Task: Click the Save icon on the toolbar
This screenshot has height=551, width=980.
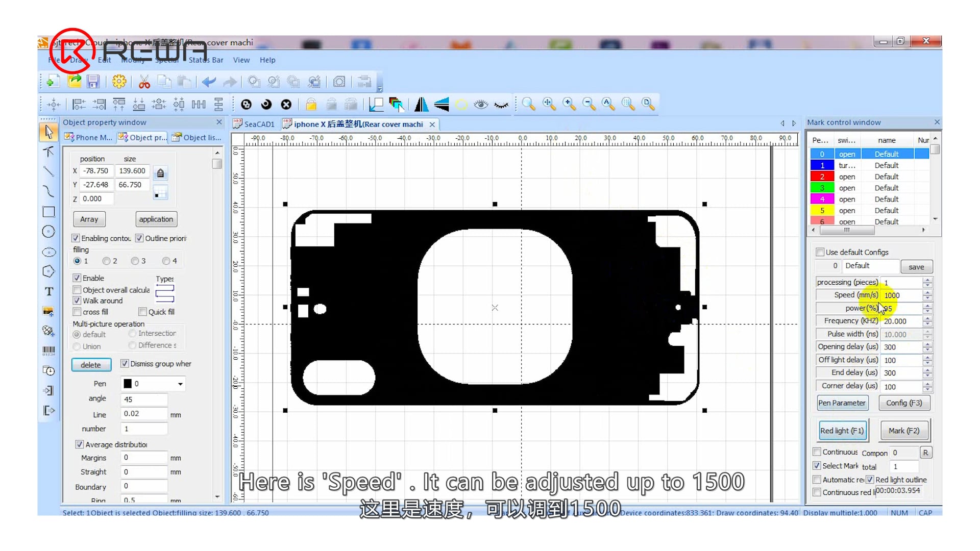Action: click(93, 82)
